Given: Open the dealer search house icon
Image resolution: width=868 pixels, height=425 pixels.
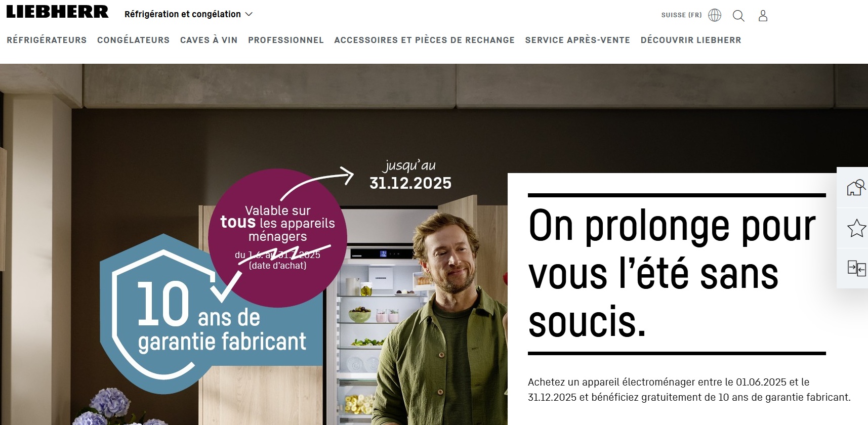Looking at the screenshot, I should pos(856,187).
